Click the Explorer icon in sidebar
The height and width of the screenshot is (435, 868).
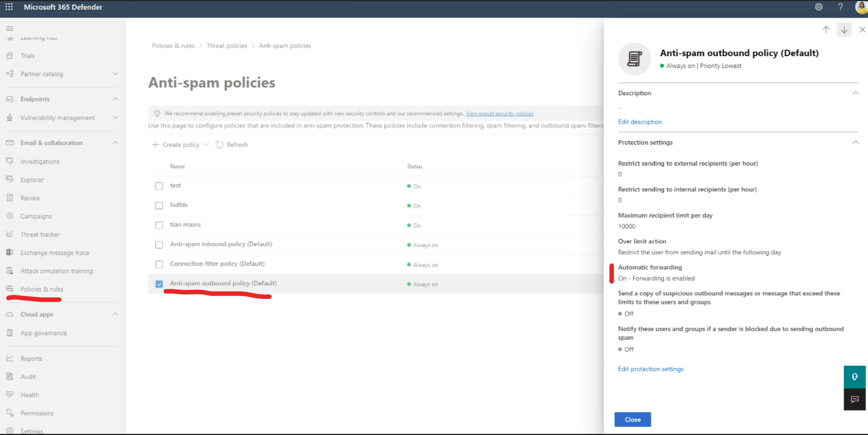pos(10,180)
